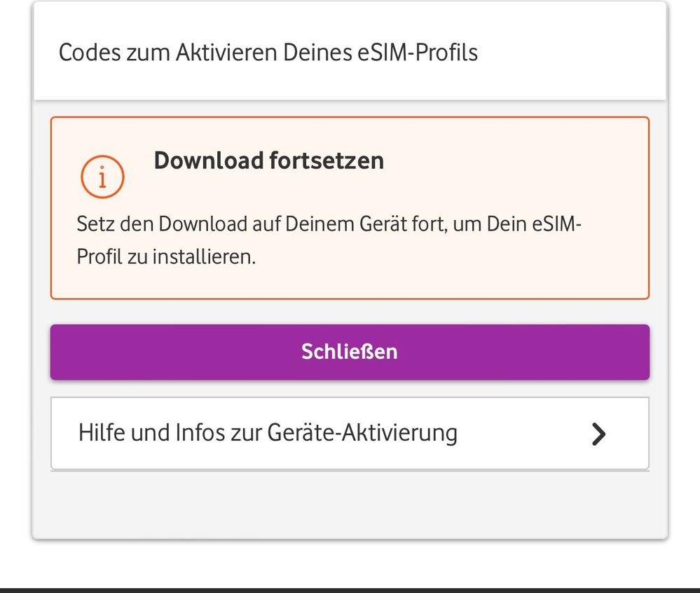Click the dark bar at the bottom
The image size is (700, 593).
(x=350, y=589)
